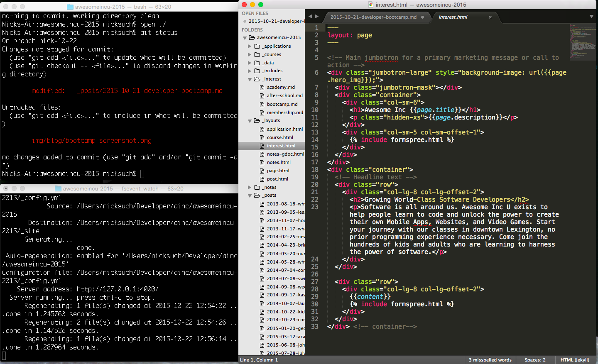The width and height of the screenshot is (598, 364).
Task: Click the Spaces: 2 indentation setting
Action: click(x=535, y=360)
